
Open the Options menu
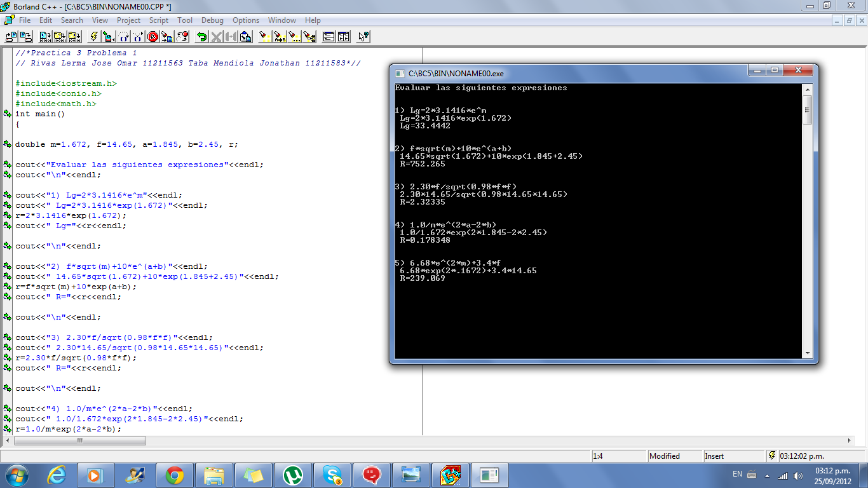pos(245,20)
